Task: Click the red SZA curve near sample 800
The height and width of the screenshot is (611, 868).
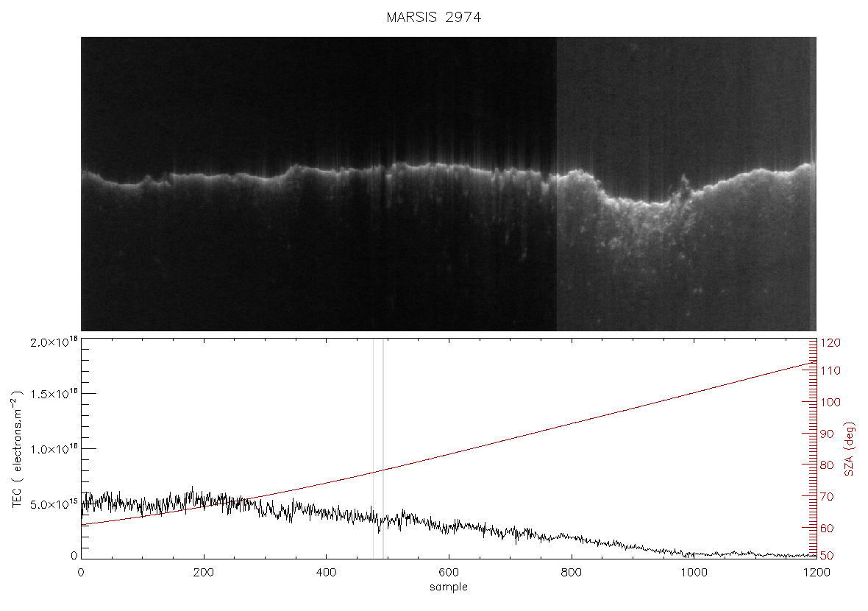Action: click(x=571, y=425)
